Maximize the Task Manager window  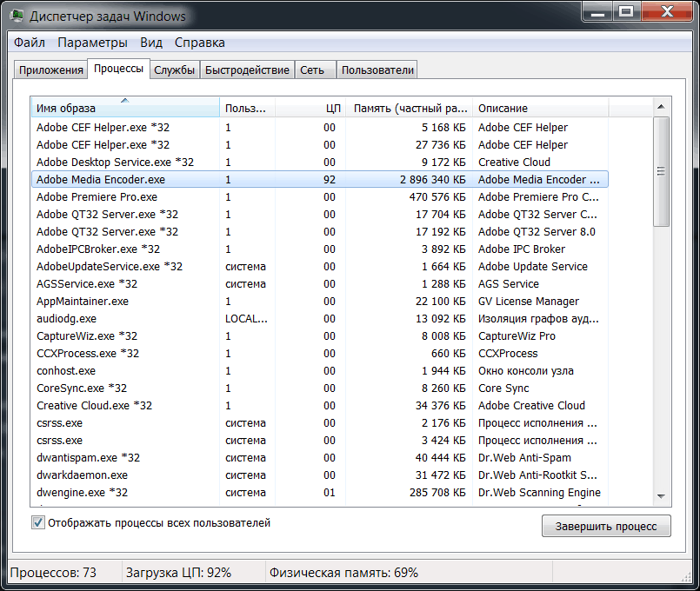pos(627,12)
